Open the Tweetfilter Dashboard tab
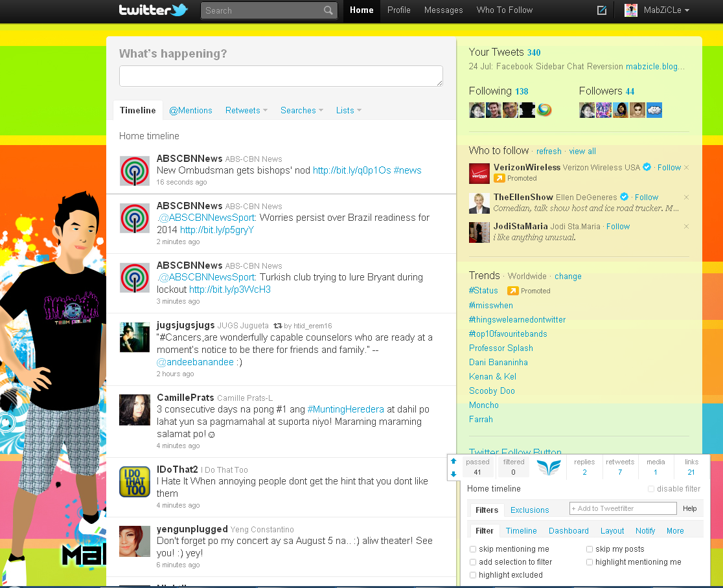Viewport: 723px width, 588px height. click(x=569, y=531)
